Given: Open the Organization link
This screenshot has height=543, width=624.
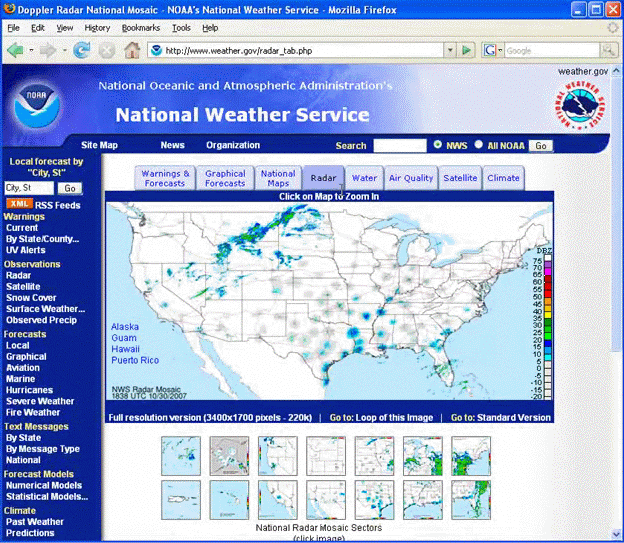Looking at the screenshot, I should tap(233, 145).
